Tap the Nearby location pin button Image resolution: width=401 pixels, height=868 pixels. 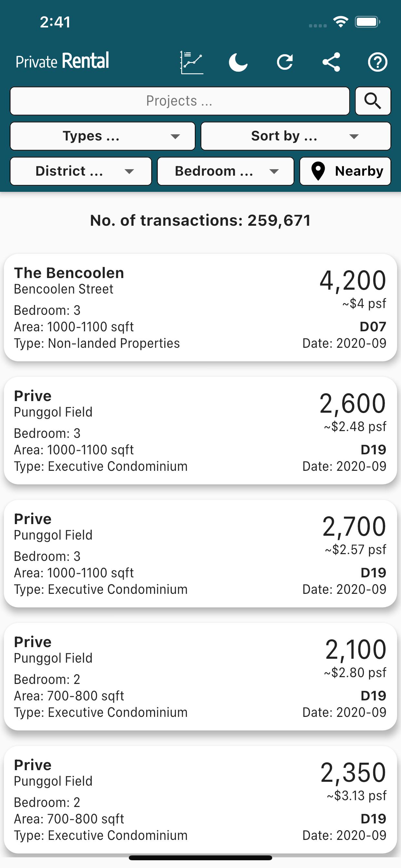point(345,171)
